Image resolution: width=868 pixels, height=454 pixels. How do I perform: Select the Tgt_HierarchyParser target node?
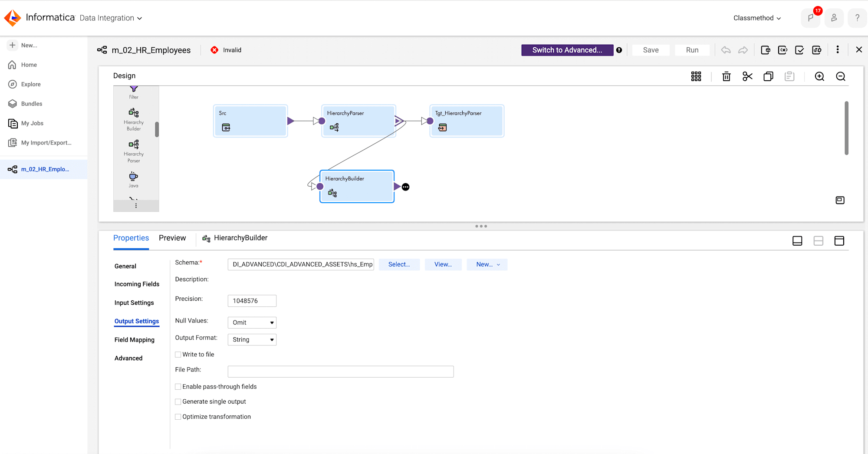coord(467,121)
